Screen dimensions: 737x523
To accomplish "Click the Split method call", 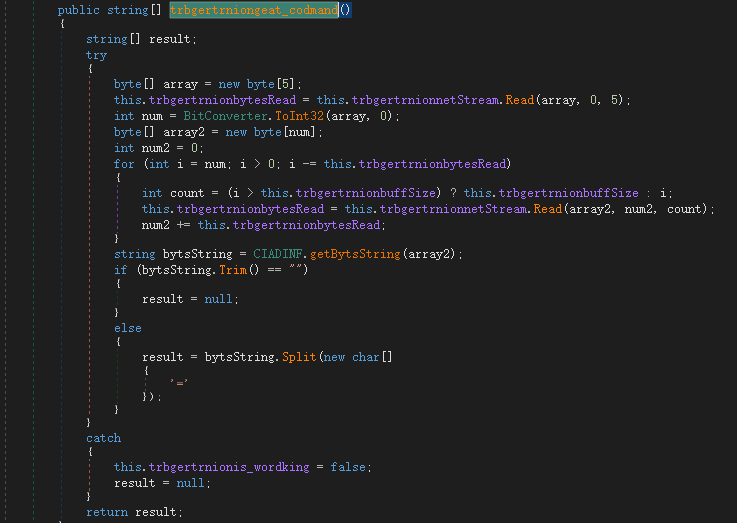I will [x=299, y=357].
